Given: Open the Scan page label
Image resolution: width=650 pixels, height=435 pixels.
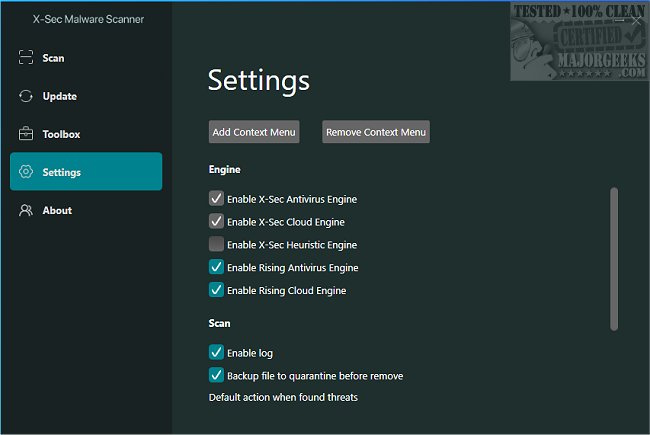Looking at the screenshot, I should tap(53, 58).
